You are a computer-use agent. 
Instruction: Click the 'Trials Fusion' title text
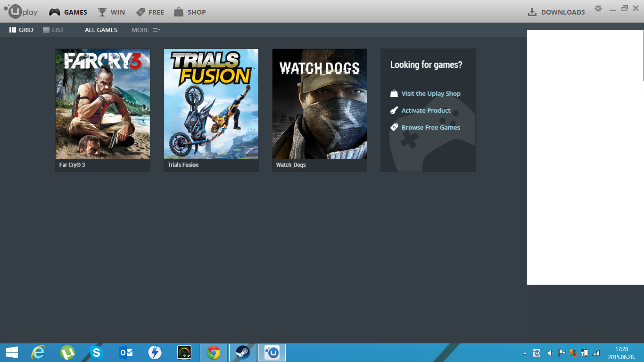183,165
